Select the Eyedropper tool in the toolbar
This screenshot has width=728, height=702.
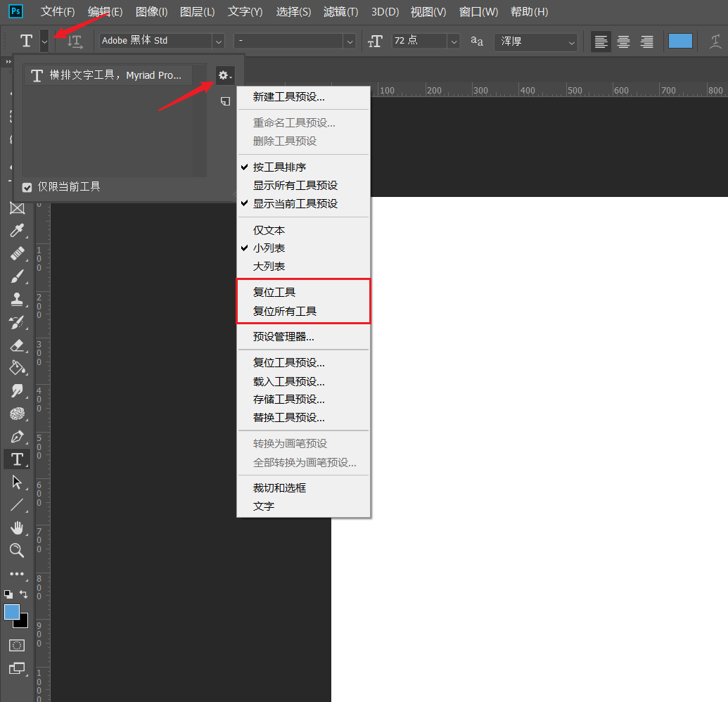17,231
